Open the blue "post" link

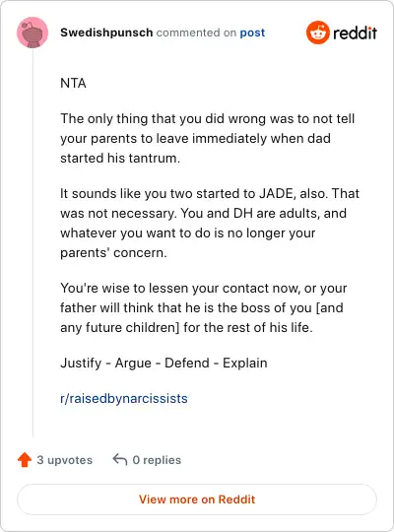point(252,33)
